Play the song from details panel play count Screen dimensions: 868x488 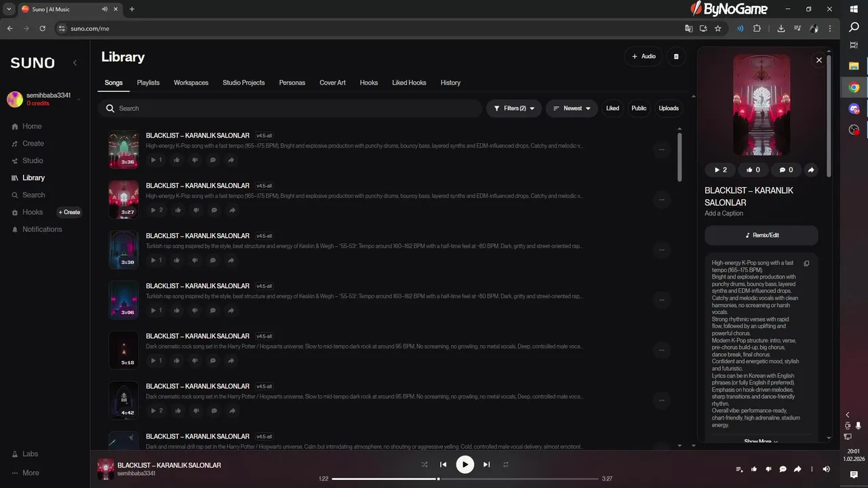click(x=720, y=170)
